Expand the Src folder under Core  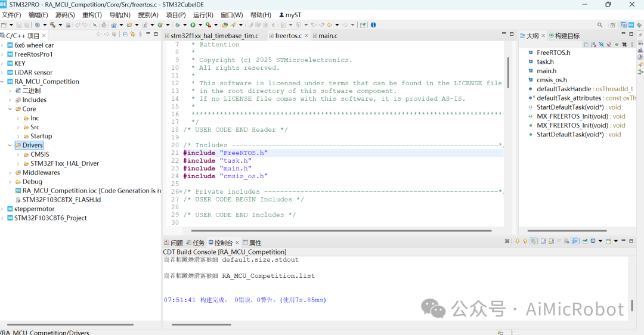pyautogui.click(x=18, y=128)
